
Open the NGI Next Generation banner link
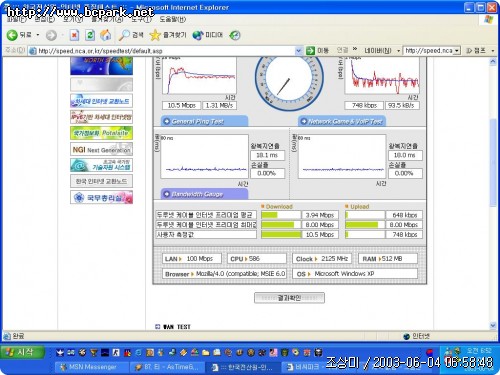(101, 149)
